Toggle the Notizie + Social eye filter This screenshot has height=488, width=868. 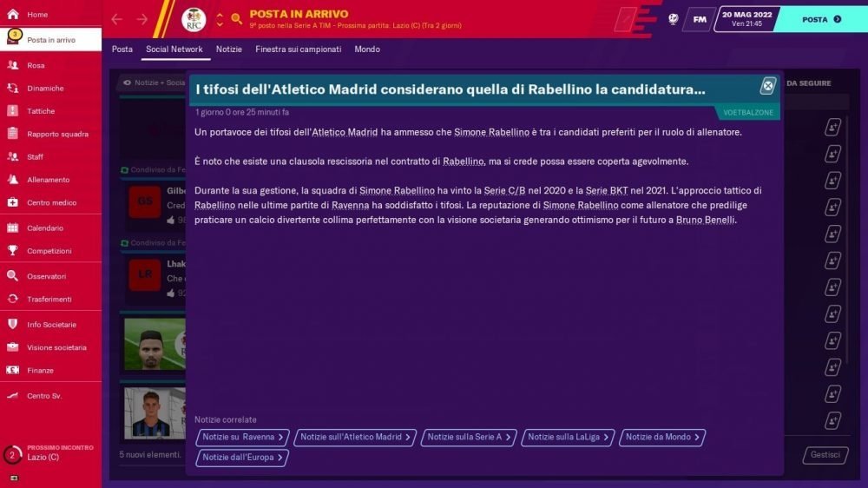click(x=127, y=82)
